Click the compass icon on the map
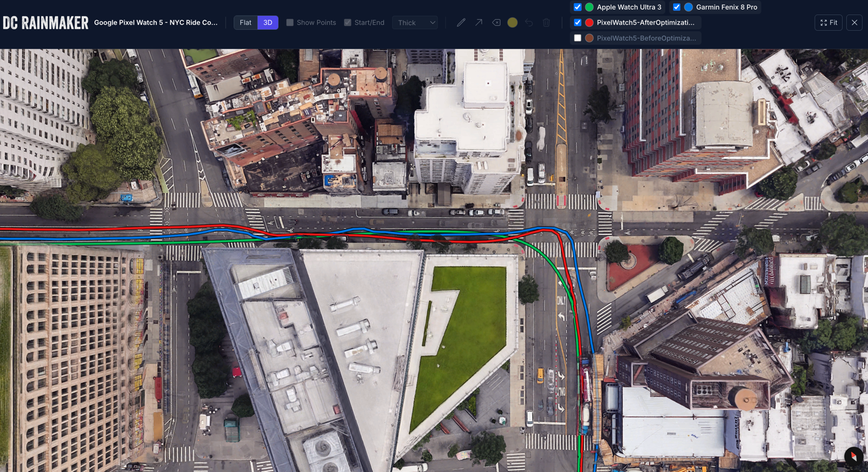The height and width of the screenshot is (472, 868). click(854, 457)
